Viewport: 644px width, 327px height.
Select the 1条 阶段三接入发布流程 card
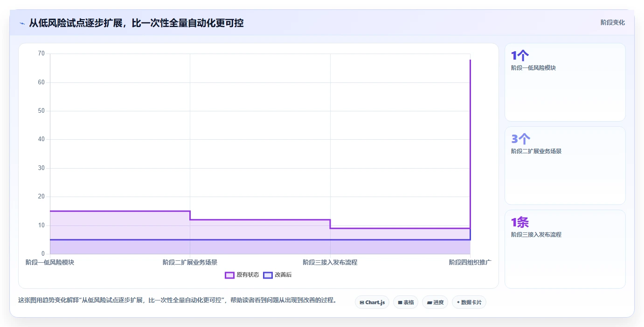pos(565,249)
